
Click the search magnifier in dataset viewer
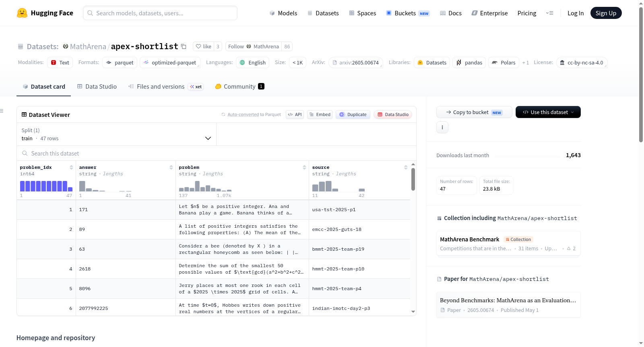point(25,154)
